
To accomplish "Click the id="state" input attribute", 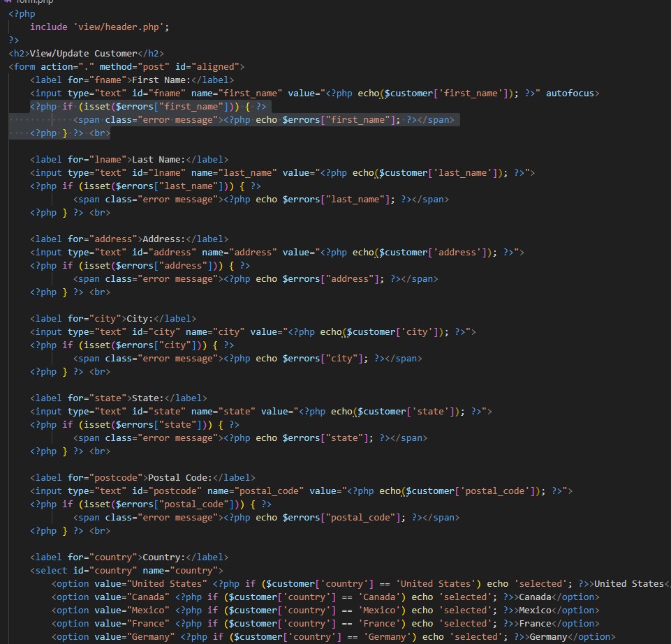I will point(158,412).
